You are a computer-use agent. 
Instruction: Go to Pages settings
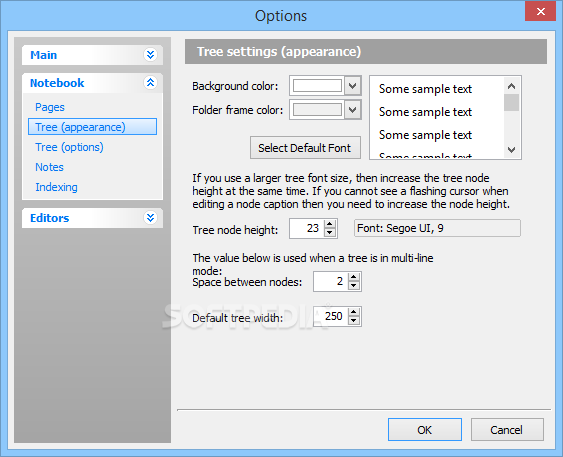(x=50, y=107)
